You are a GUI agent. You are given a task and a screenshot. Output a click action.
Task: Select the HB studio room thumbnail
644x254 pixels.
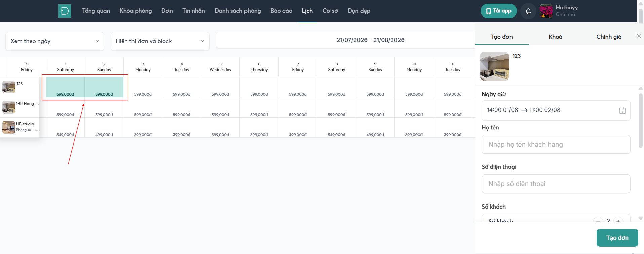tap(9, 127)
